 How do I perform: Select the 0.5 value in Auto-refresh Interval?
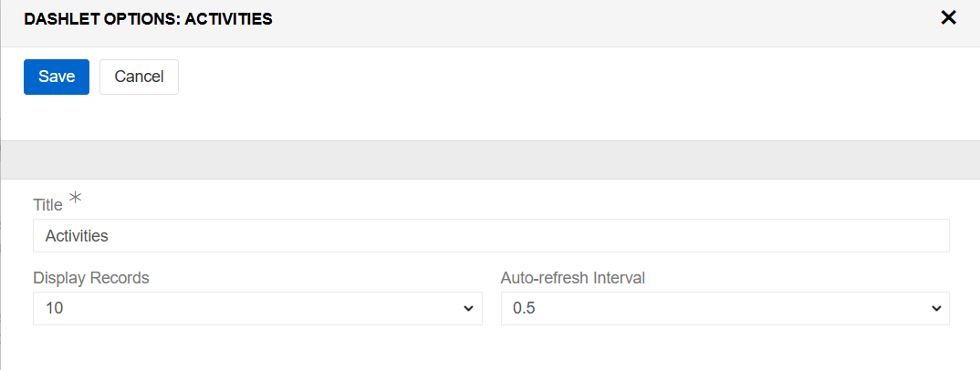coord(524,309)
